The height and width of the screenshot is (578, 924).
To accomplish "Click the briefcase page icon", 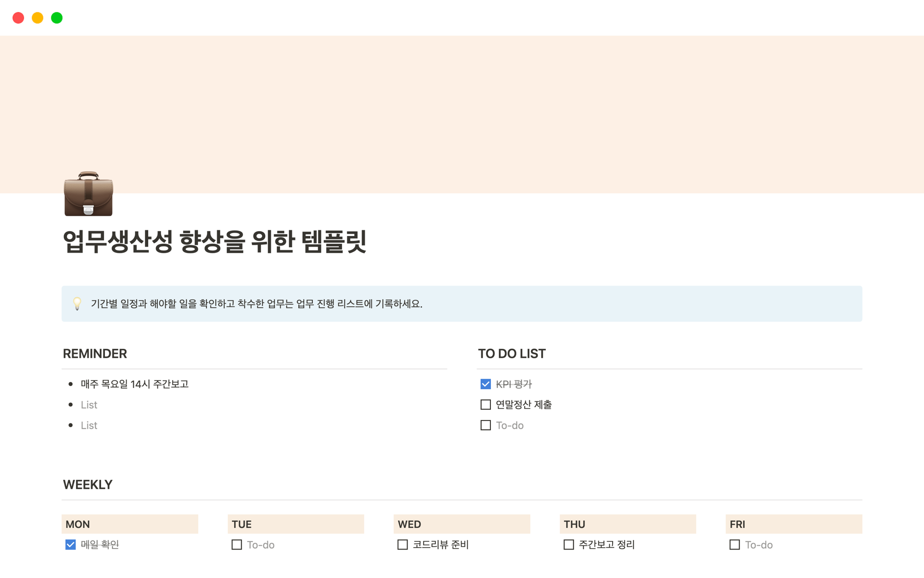I will 89,194.
